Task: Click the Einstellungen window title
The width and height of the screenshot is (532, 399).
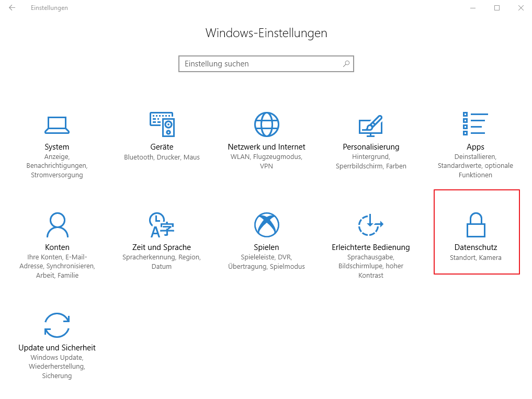Action: point(49,8)
